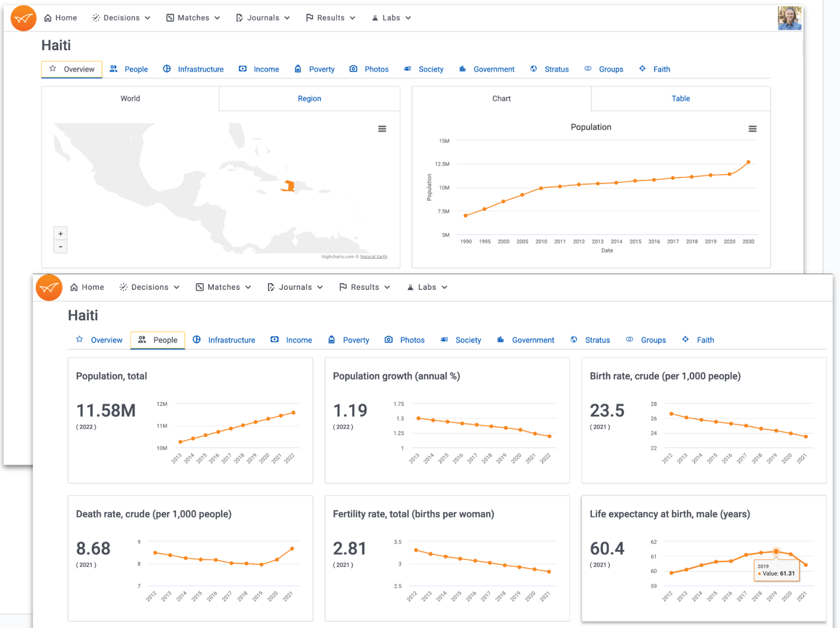Click Haiti highlighted in orange on map
840x628 pixels.
[x=288, y=185]
